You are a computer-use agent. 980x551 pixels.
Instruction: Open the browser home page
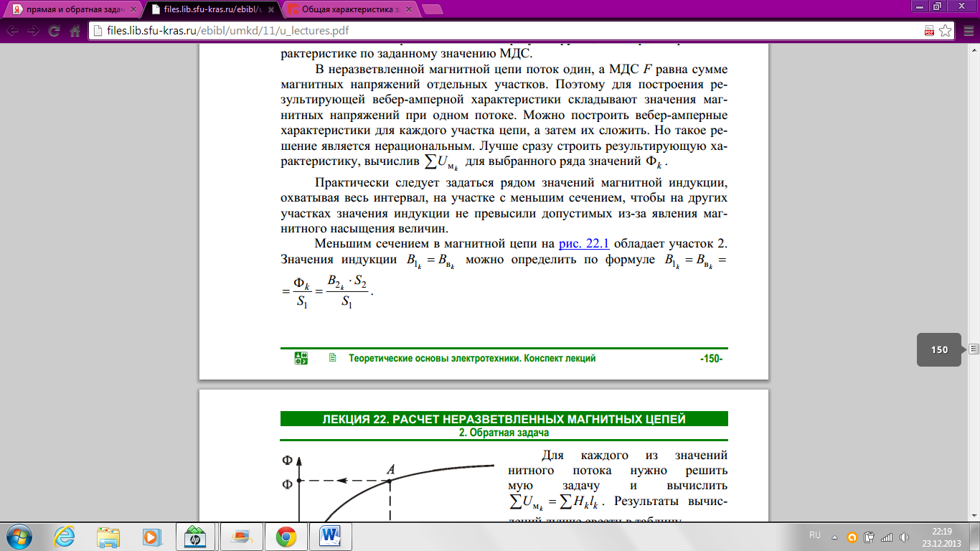tap(75, 32)
